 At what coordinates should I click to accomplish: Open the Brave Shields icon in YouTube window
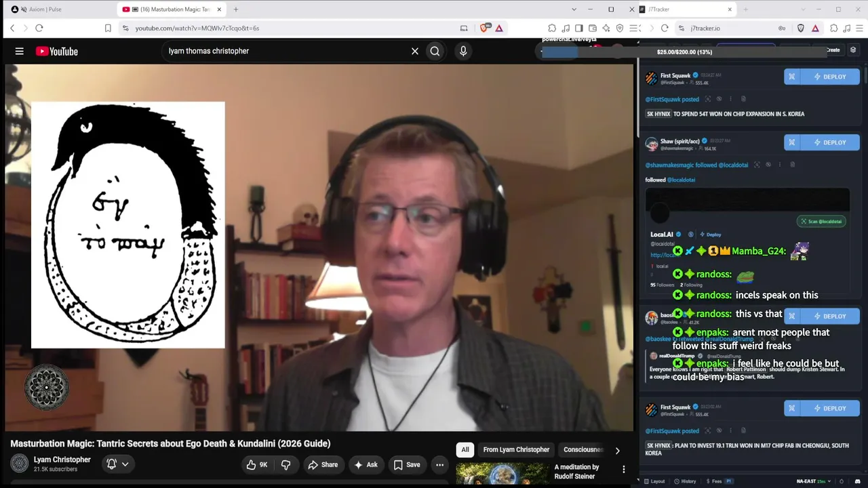484,28
